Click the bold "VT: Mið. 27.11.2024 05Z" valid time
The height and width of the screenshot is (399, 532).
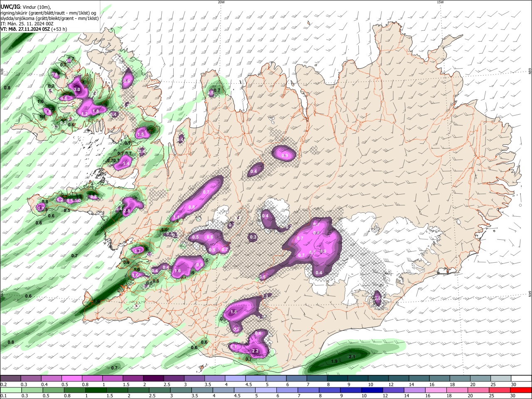click(25, 29)
